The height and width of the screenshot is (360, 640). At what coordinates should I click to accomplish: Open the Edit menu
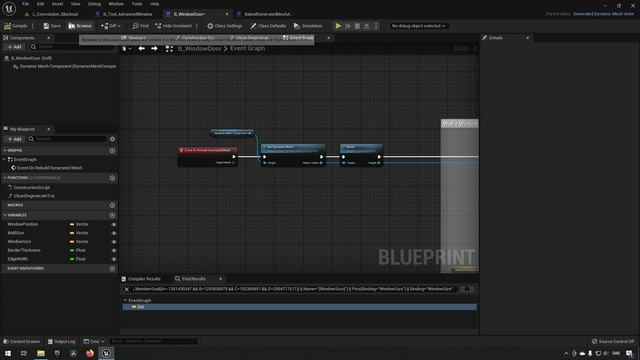tap(40, 4)
